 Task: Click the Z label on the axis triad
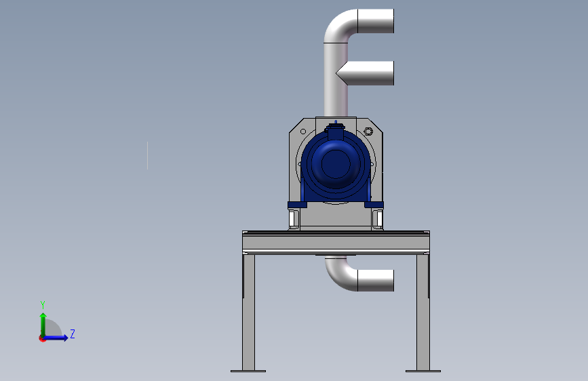click(x=73, y=334)
